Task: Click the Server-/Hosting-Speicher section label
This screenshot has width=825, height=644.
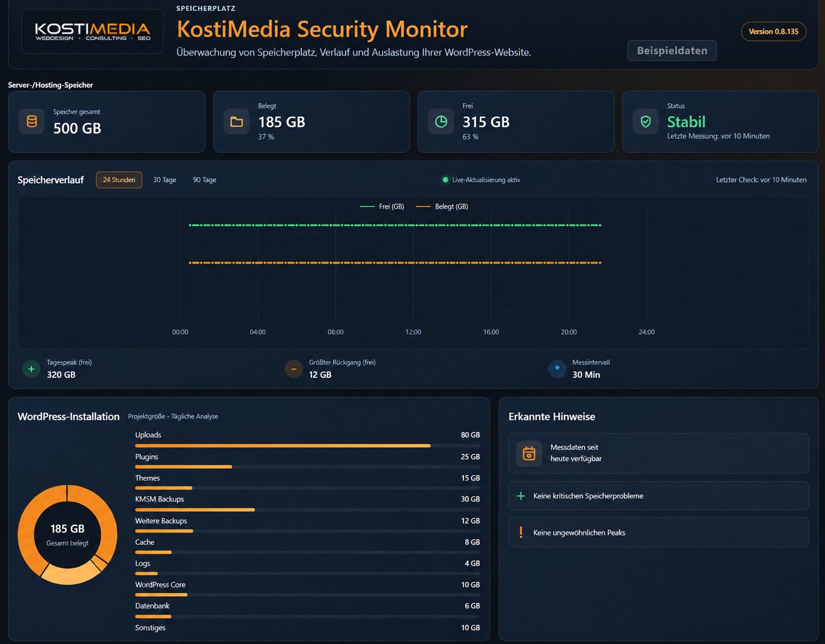Action: 51,85
